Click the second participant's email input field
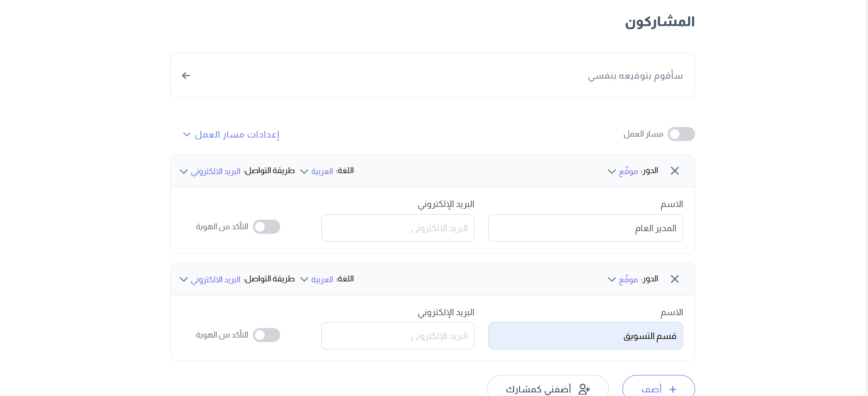This screenshot has height=396, width=868. [x=397, y=336]
